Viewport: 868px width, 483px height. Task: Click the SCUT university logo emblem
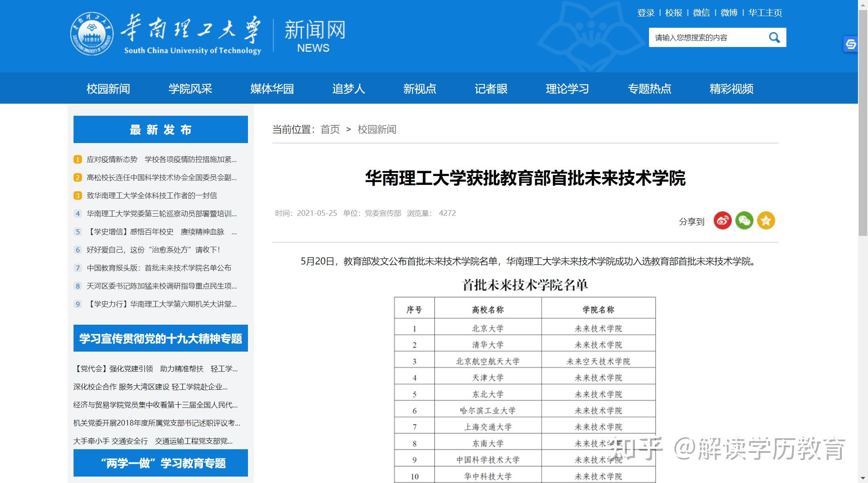(x=92, y=34)
